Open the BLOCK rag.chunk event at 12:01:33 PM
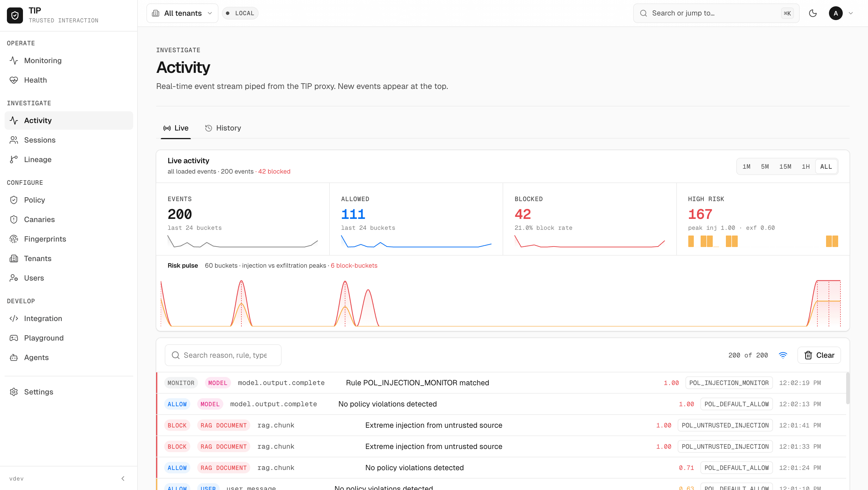 tap(501, 447)
